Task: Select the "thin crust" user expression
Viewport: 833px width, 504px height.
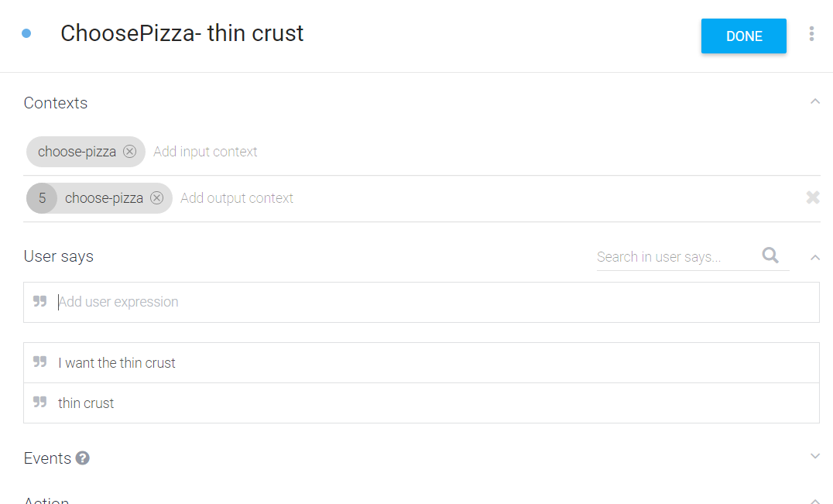Action: click(x=86, y=403)
